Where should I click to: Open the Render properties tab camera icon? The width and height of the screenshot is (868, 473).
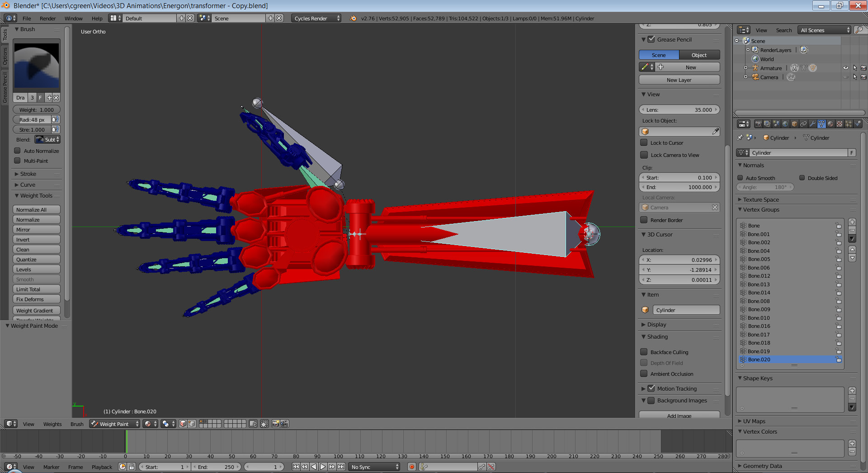click(758, 124)
